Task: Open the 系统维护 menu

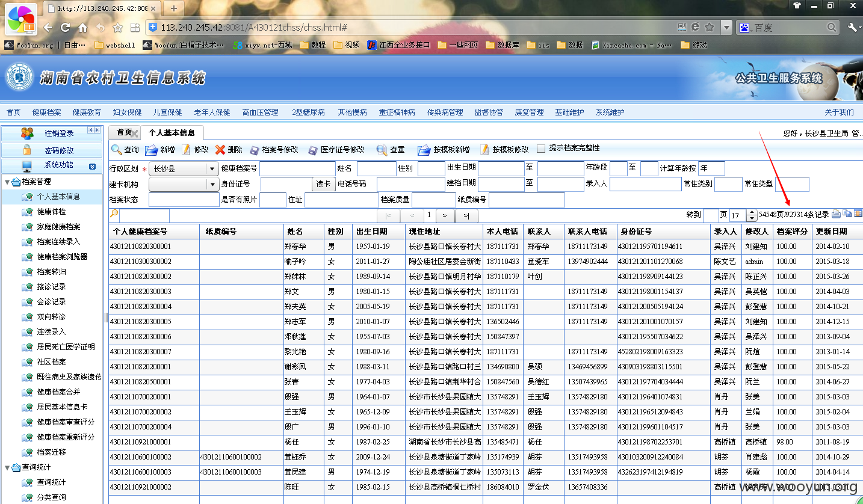Action: pos(610,112)
